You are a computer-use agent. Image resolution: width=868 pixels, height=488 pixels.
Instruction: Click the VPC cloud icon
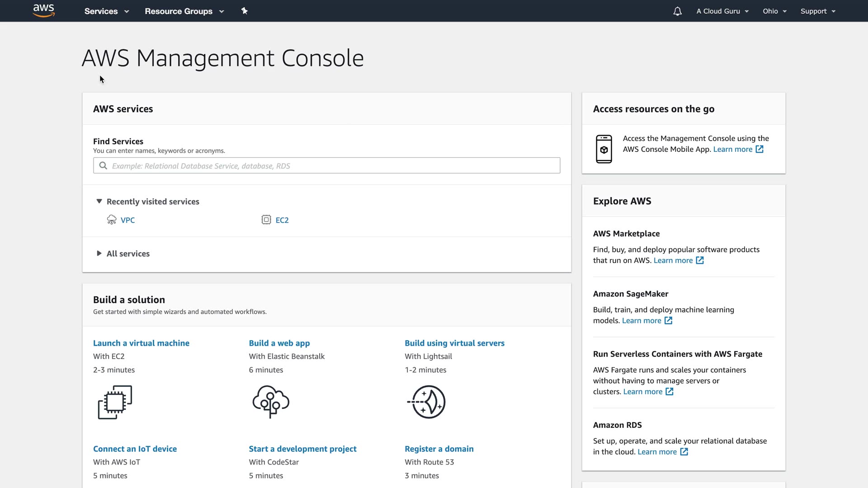[112, 220]
